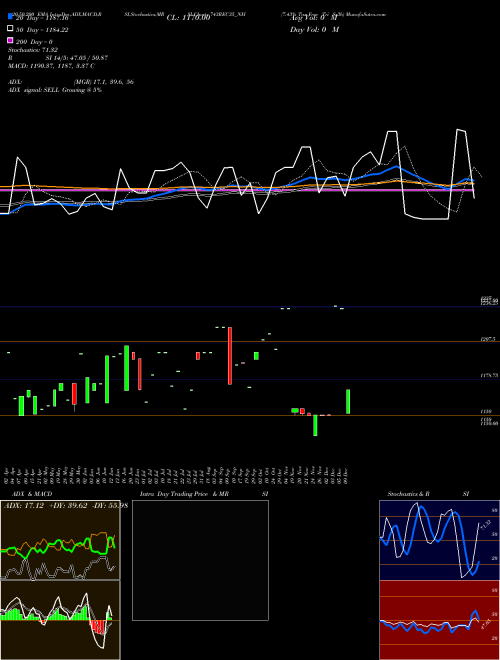Click the empty Intra Day Trading Price panel

click(x=200, y=560)
